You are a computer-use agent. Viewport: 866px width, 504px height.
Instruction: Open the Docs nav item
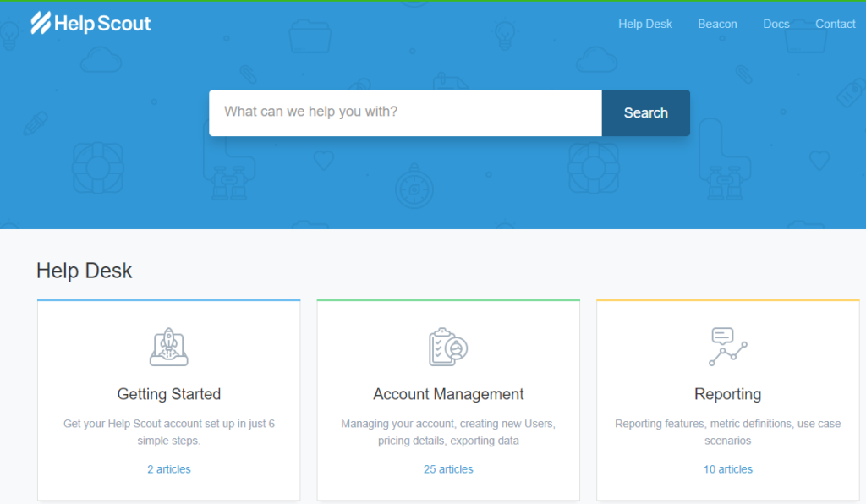pos(776,24)
